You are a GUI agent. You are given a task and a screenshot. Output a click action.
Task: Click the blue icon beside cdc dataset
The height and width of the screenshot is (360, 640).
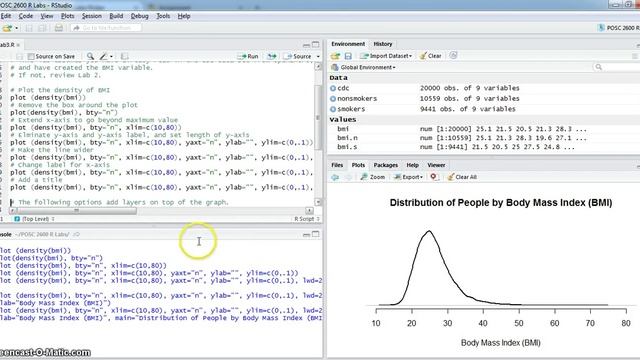tap(333, 88)
